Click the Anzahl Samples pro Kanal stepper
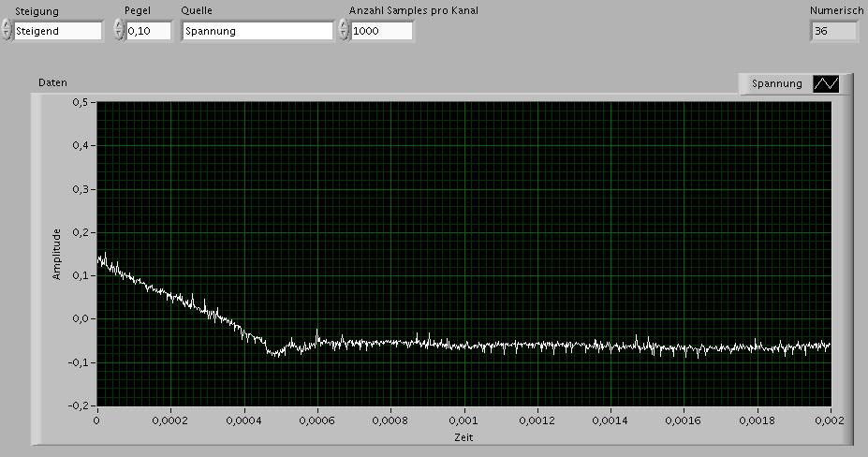 click(x=344, y=30)
